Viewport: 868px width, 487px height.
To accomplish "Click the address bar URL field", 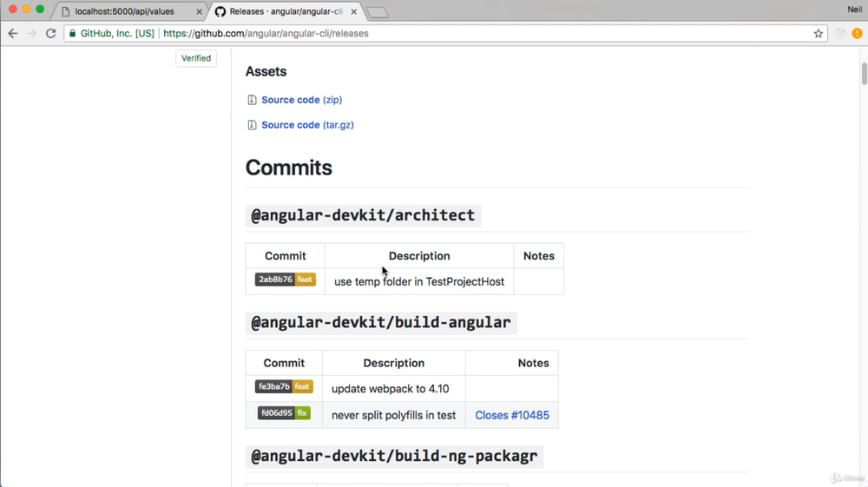I will click(486, 34).
